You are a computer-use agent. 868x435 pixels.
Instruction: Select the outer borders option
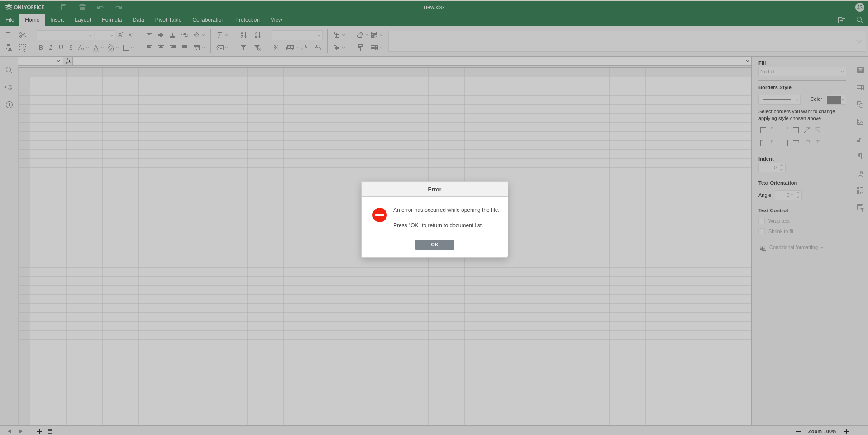796,130
